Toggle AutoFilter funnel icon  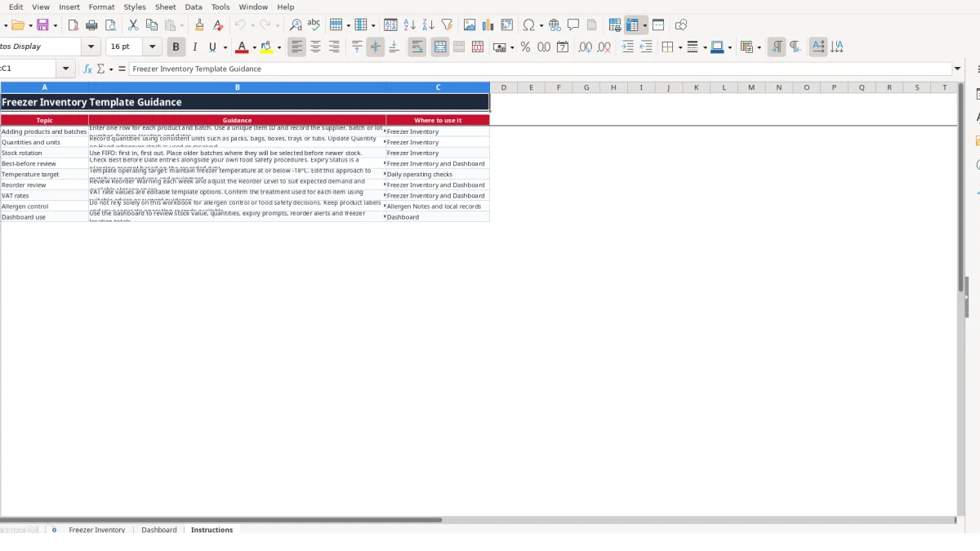tap(447, 25)
